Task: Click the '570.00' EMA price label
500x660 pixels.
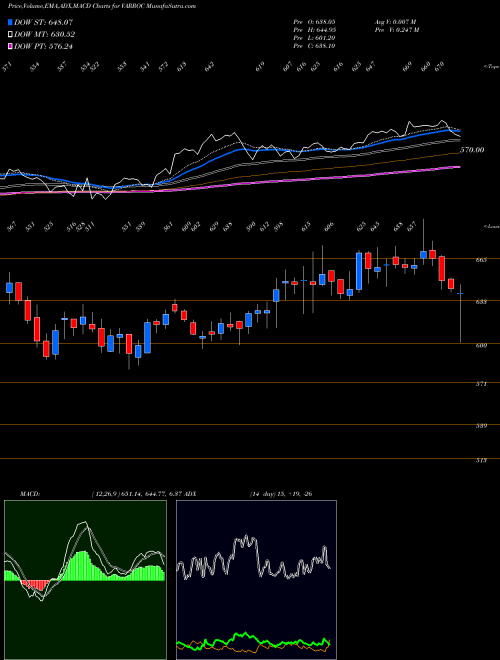Action: pyautogui.click(x=472, y=150)
